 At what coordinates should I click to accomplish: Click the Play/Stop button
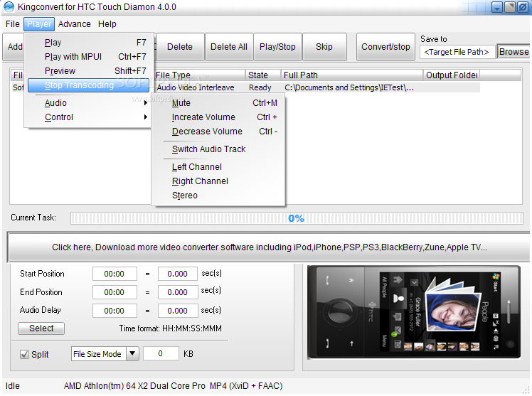pos(277,47)
